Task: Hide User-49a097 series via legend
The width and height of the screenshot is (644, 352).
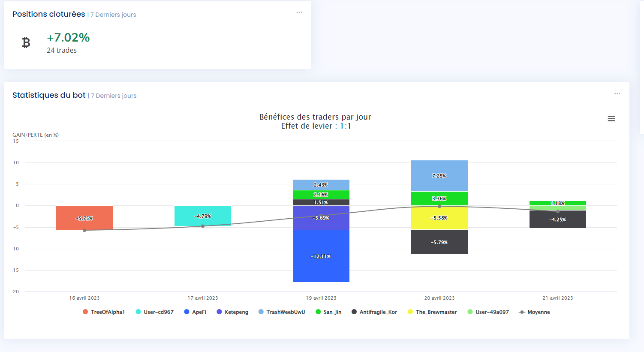Action: point(492,312)
